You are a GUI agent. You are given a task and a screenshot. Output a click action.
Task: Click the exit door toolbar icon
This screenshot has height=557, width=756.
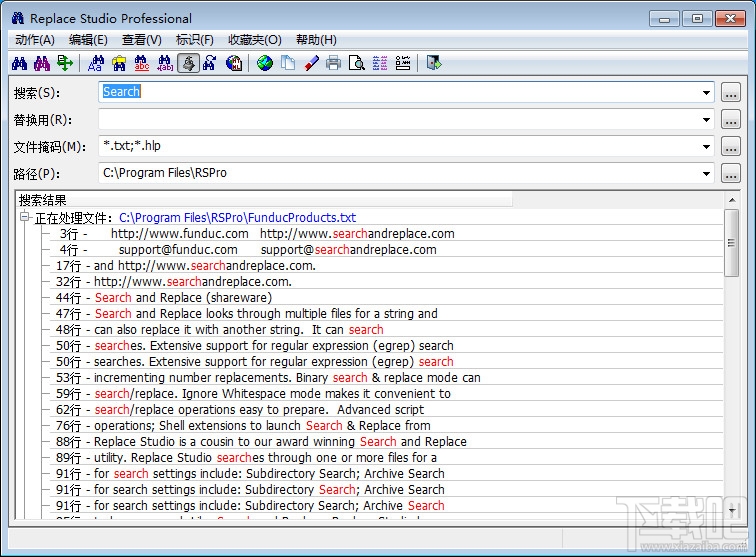pos(433,63)
